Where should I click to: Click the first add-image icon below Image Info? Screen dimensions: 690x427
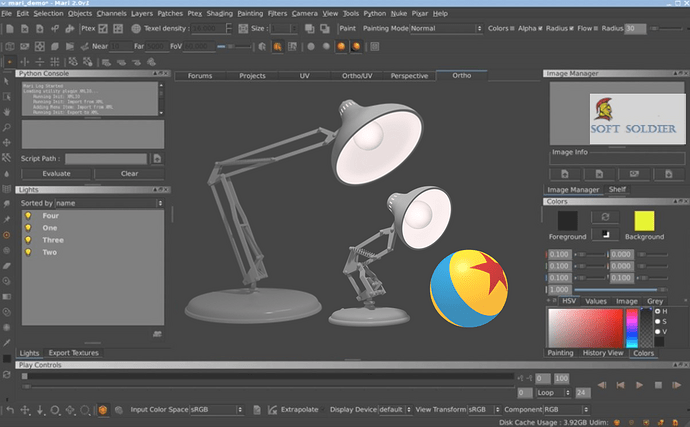point(565,174)
